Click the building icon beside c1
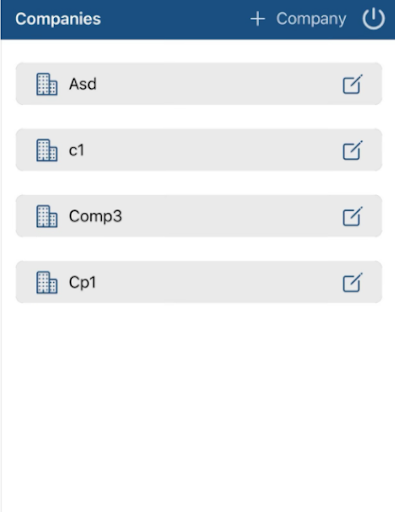Viewport: 395px width, 512px height. coord(47,150)
